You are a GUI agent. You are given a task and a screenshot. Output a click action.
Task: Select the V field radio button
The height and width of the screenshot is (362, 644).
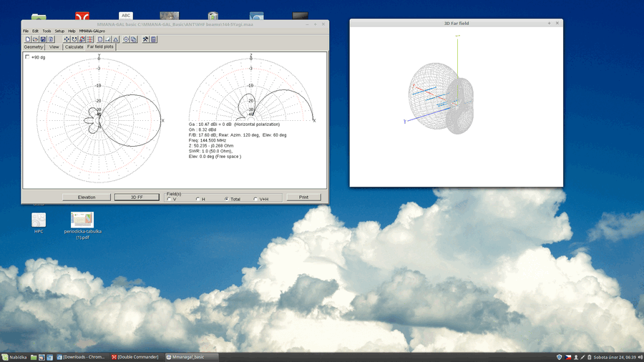169,199
